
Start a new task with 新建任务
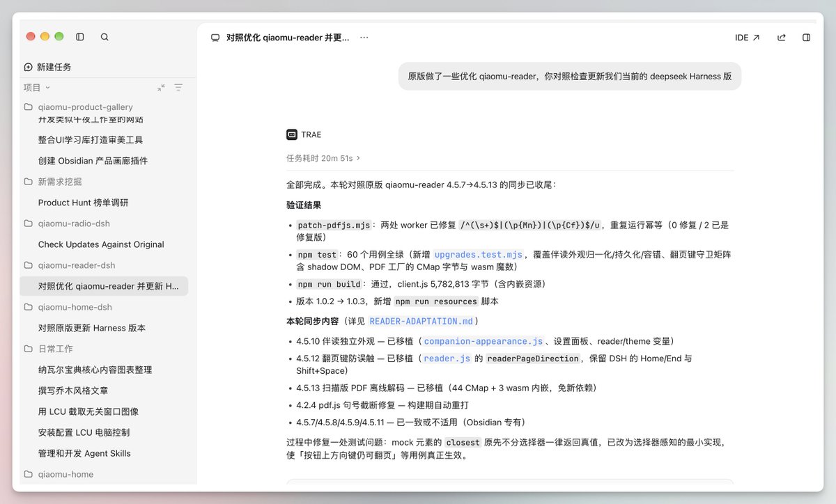[47, 67]
